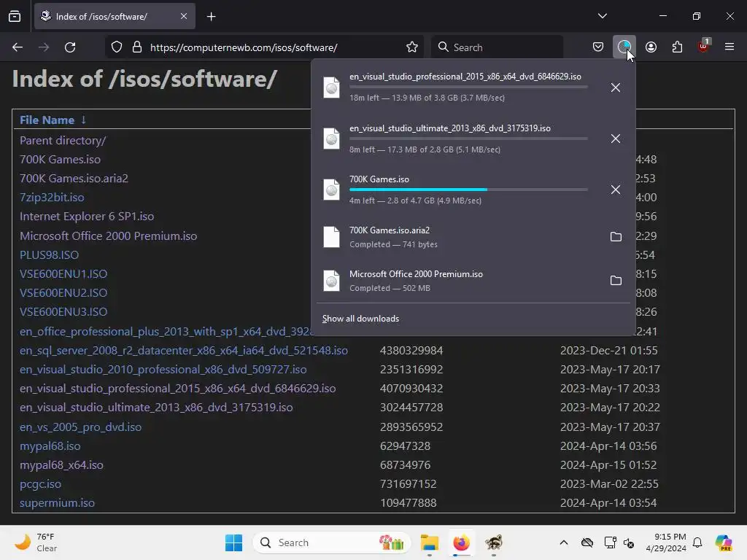Open the Parent directory/ link
Image resolution: width=747 pixels, height=560 pixels.
(x=63, y=141)
